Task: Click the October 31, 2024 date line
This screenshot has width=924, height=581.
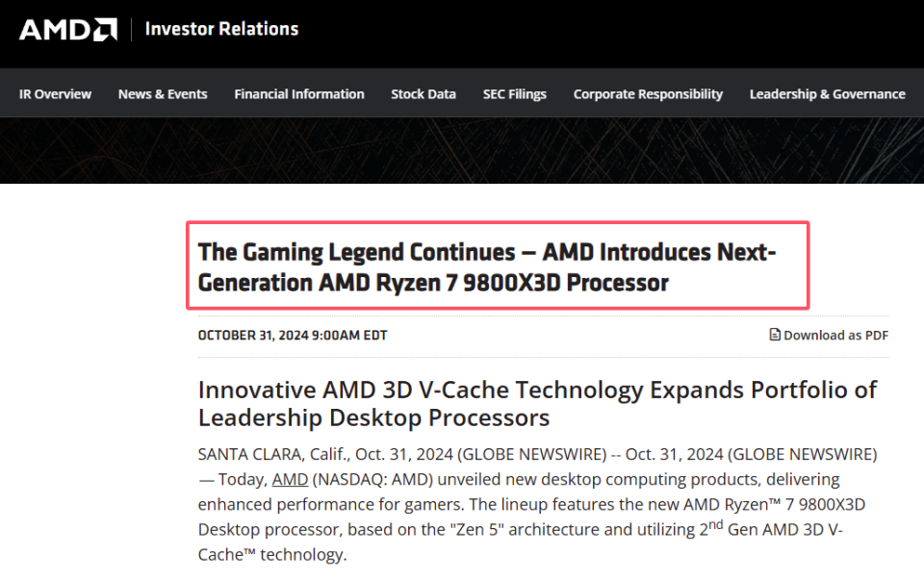Action: click(293, 335)
